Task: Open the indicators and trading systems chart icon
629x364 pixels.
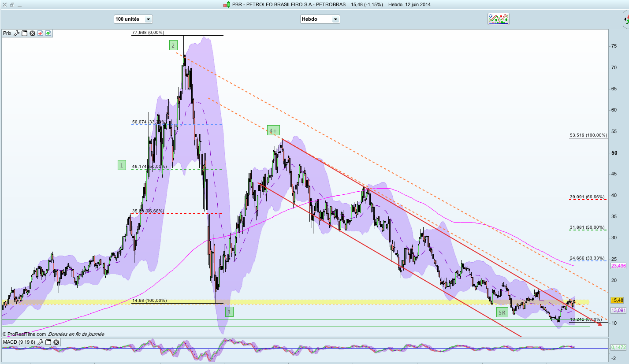Action: point(499,19)
